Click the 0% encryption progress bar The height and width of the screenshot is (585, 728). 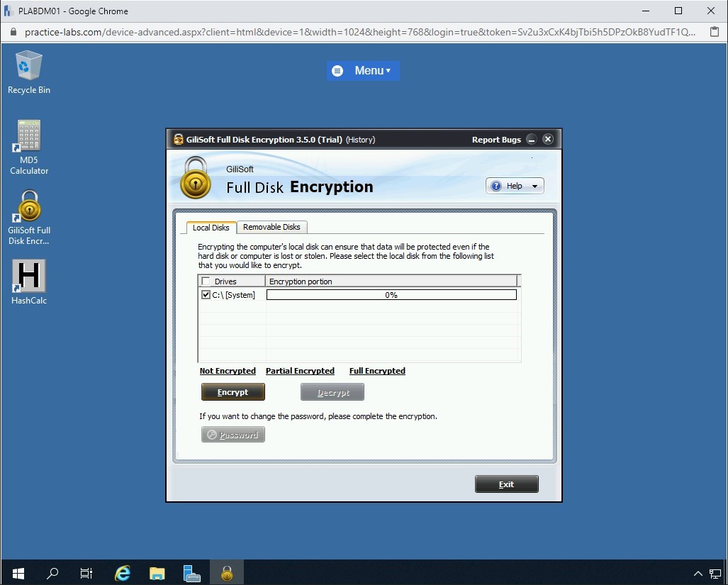(x=391, y=295)
